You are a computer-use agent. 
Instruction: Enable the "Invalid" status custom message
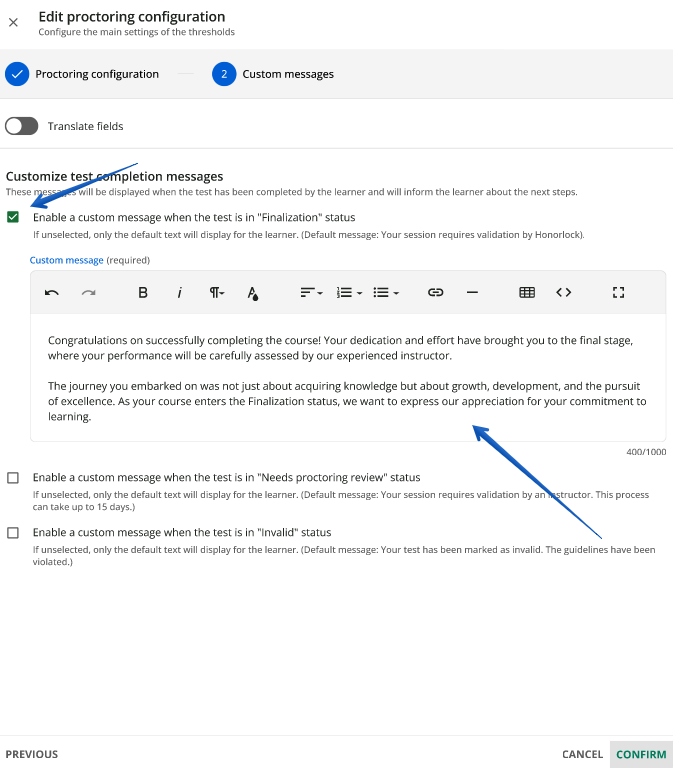click(13, 532)
